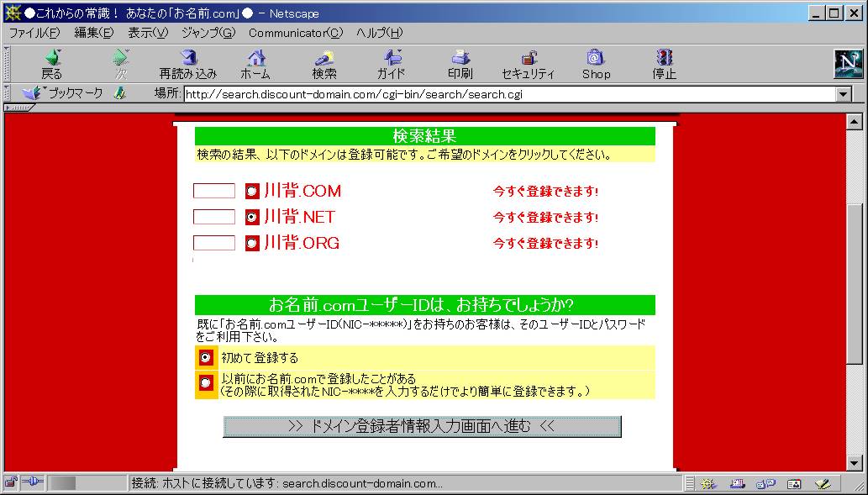Click the Netscape N logo
The image size is (868, 495).
pos(848,64)
